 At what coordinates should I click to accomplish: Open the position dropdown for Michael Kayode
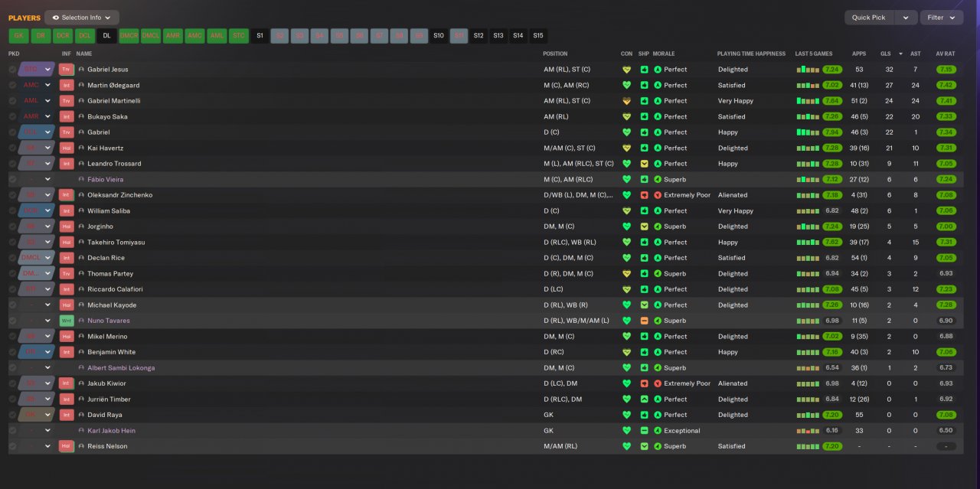tap(37, 305)
